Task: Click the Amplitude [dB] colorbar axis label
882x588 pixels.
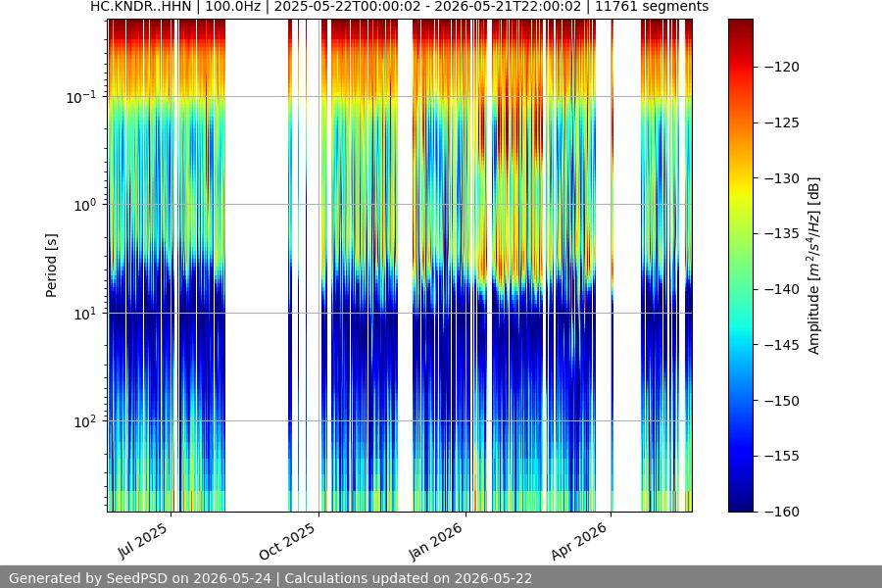Action: click(x=814, y=266)
